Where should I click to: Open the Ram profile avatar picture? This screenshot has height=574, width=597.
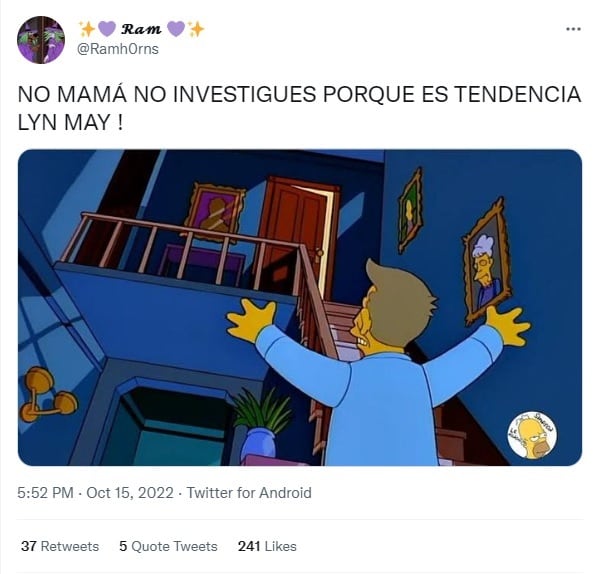[x=41, y=40]
